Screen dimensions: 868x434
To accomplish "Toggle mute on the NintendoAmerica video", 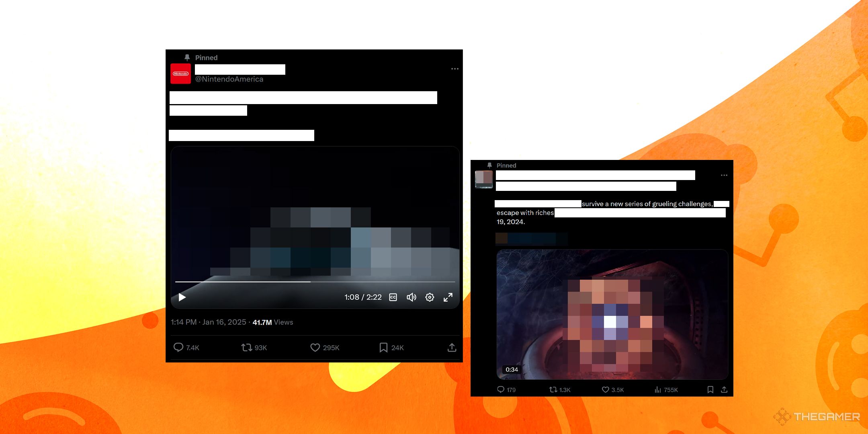I will 412,298.
